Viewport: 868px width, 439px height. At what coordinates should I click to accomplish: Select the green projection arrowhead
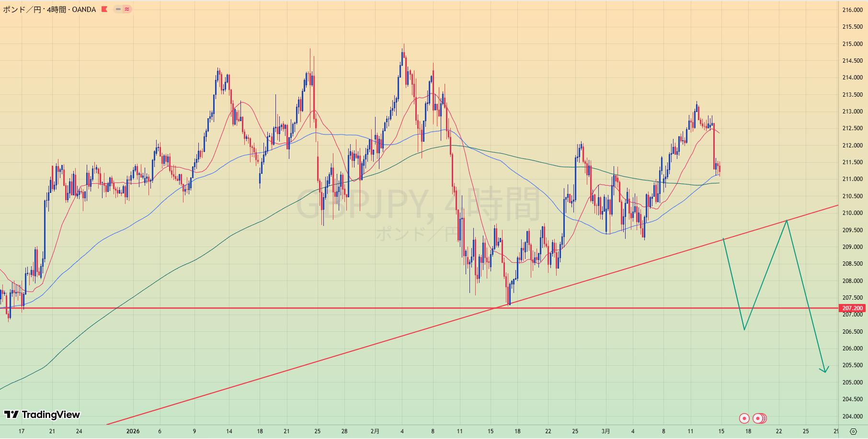(x=825, y=370)
